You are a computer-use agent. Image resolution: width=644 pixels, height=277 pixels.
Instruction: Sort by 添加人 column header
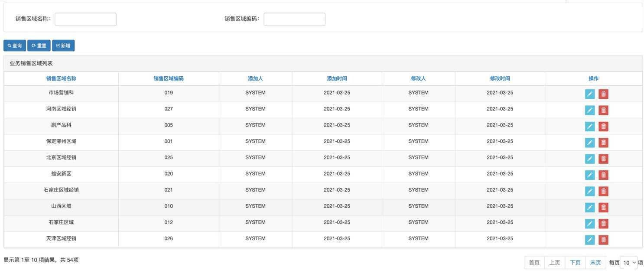(255, 78)
